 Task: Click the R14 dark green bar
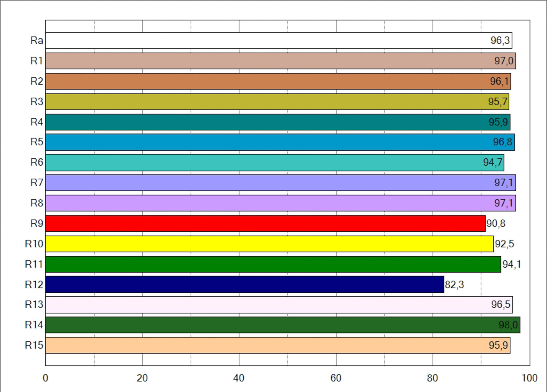click(283, 325)
